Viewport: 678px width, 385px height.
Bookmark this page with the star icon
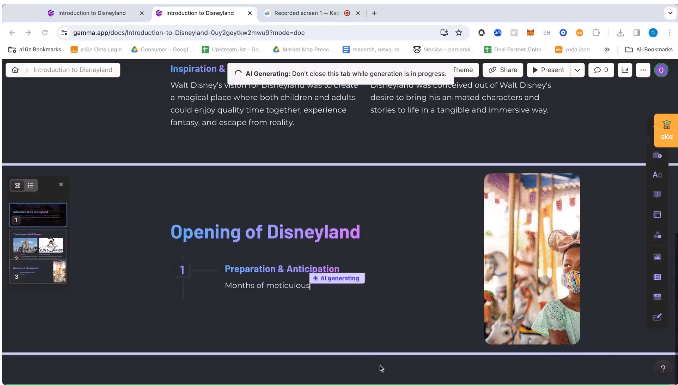459,32
